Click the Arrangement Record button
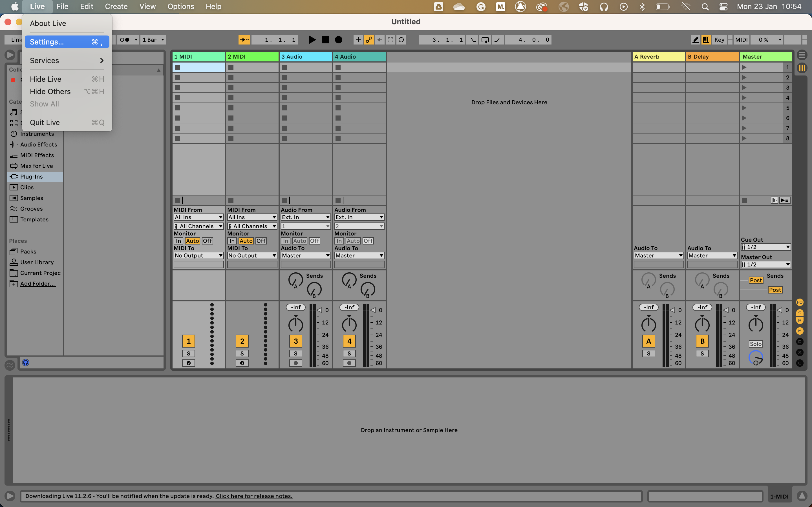The width and height of the screenshot is (812, 507). click(x=339, y=39)
